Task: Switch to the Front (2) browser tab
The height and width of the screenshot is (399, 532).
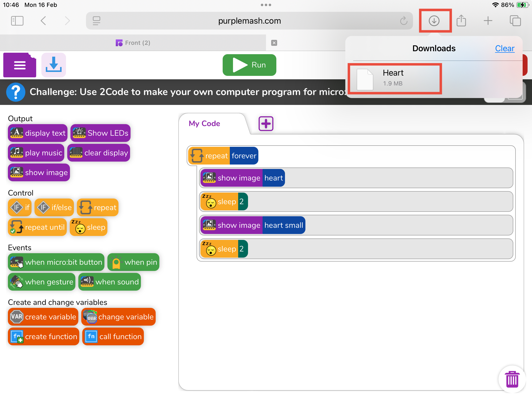Action: tap(133, 43)
